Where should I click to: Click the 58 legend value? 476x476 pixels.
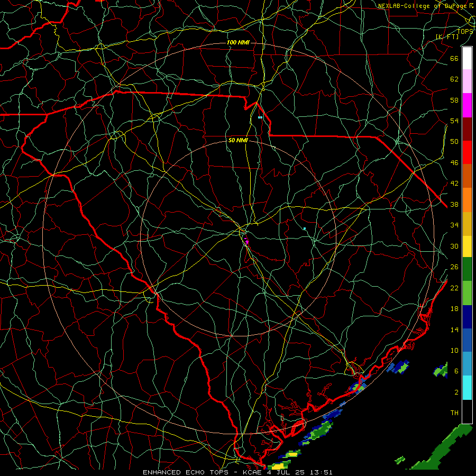(x=454, y=100)
